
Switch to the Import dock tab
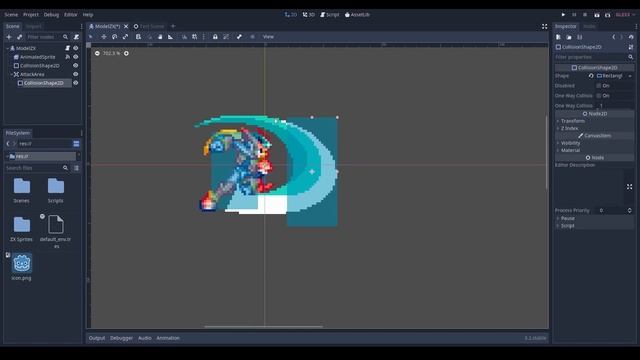point(33,27)
